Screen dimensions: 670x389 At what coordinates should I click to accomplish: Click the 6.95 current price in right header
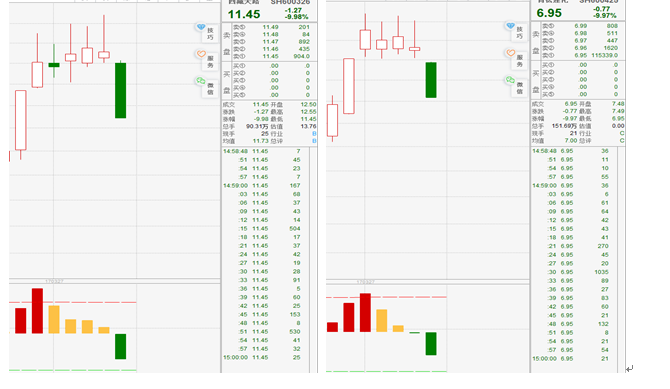coord(549,13)
